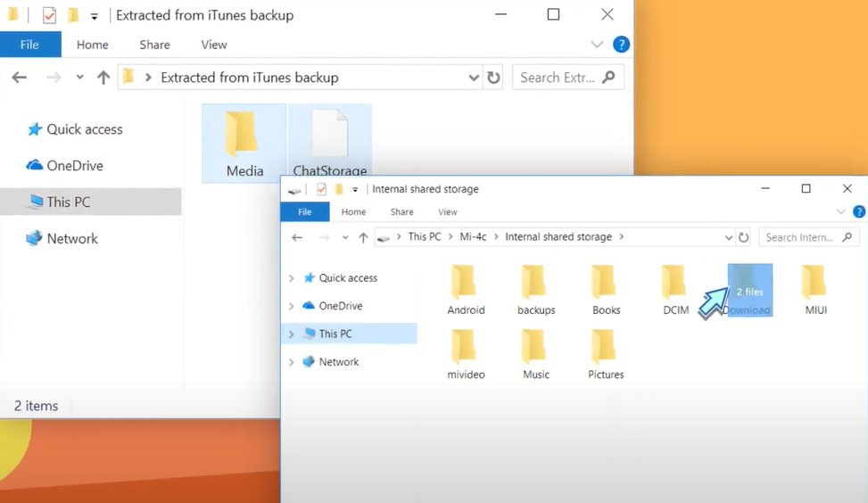
Task: Click Extracted from iTunes backup breadcrumb
Action: (250, 78)
